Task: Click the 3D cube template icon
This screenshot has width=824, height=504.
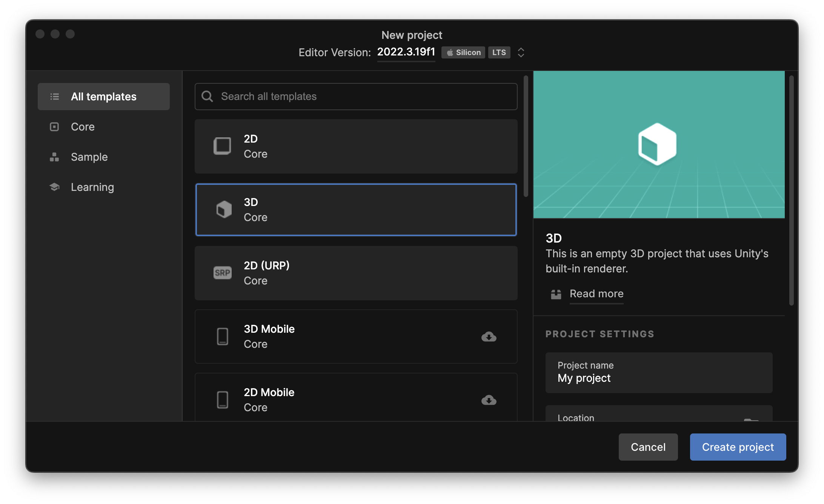Action: (x=224, y=209)
